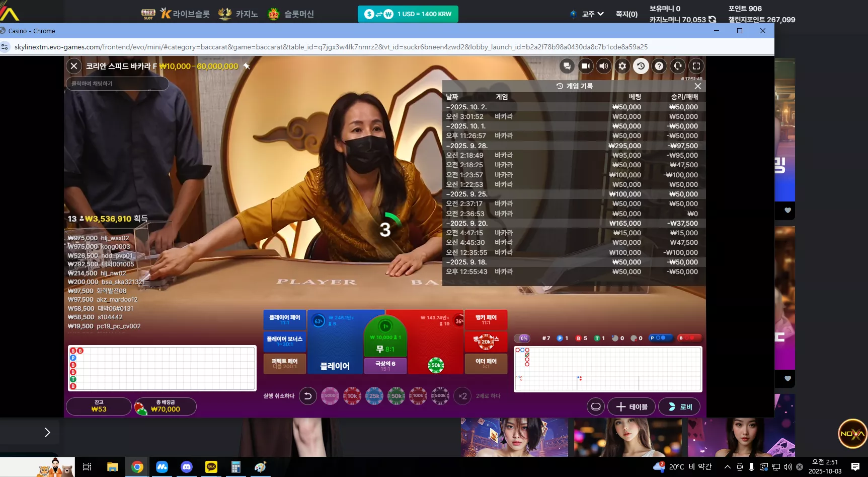Open the 카지노 menu item
This screenshot has width=868, height=477.
point(238,14)
